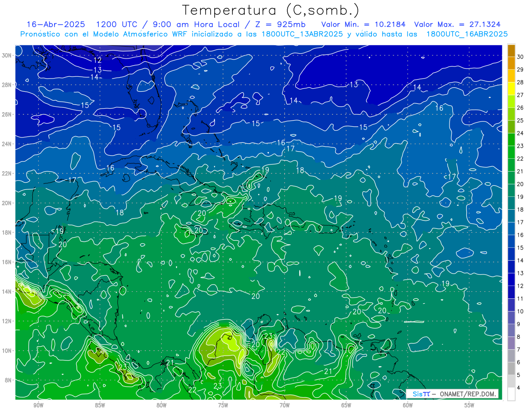Click the color scale label '24'
The width and height of the screenshot is (532, 411).
tap(520, 133)
